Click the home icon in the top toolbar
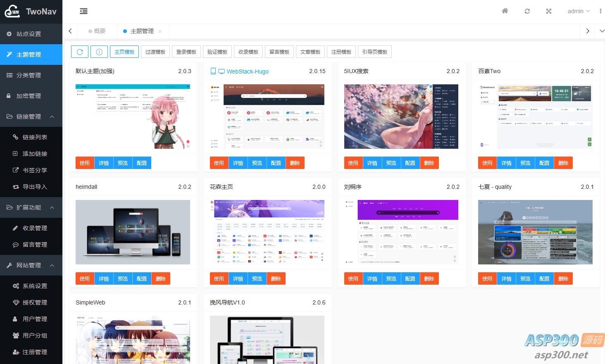 coord(505,11)
